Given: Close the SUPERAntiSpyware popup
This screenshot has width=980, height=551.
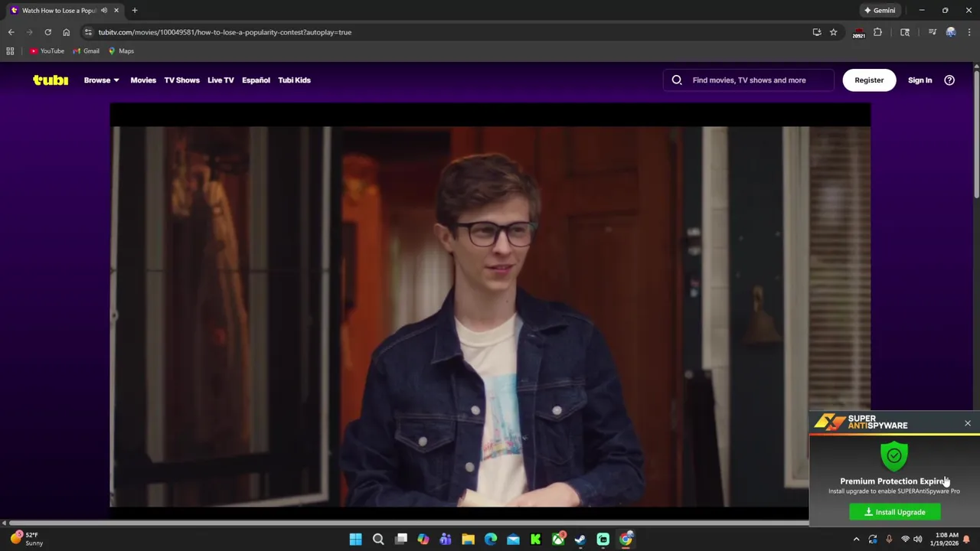Looking at the screenshot, I should tap(968, 423).
